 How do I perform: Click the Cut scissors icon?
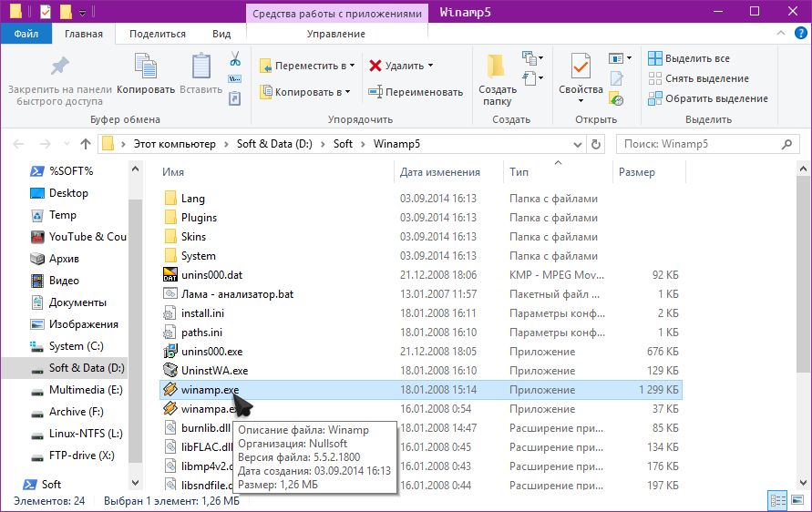coord(235,58)
